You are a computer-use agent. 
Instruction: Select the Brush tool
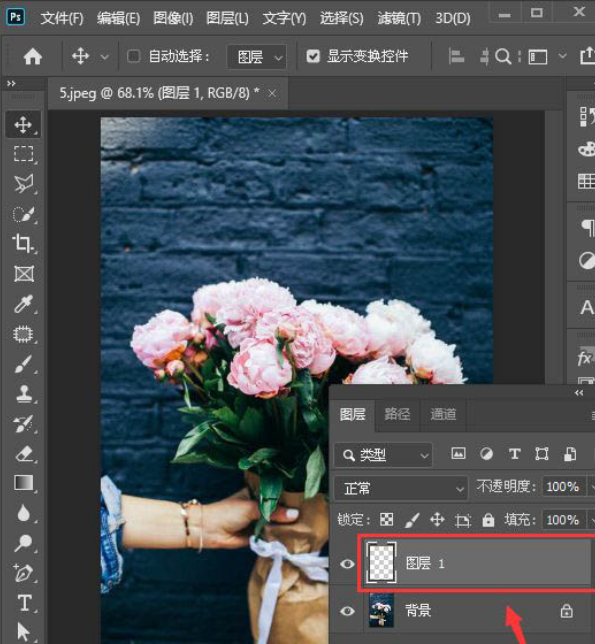[x=23, y=364]
